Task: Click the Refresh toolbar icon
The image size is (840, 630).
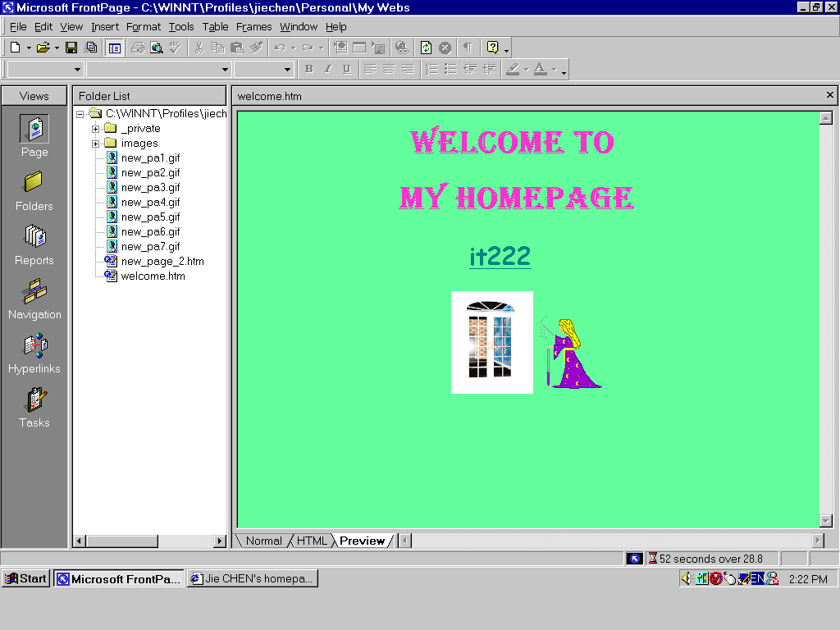Action: (x=426, y=48)
